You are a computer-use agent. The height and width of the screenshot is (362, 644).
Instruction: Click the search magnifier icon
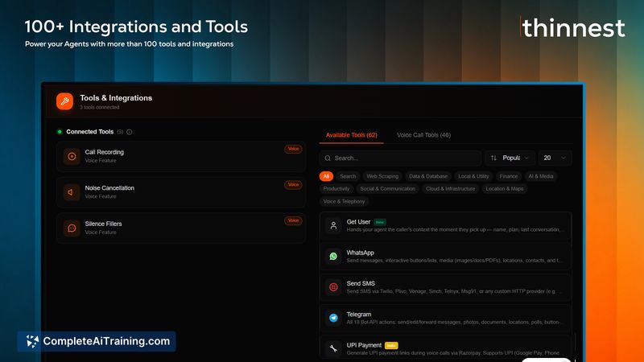(x=328, y=158)
